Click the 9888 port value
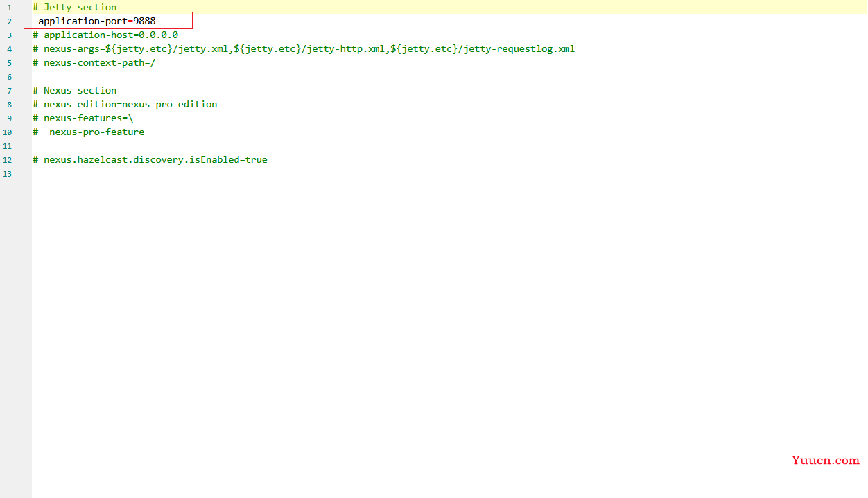The width and height of the screenshot is (868, 498). pyautogui.click(x=145, y=21)
